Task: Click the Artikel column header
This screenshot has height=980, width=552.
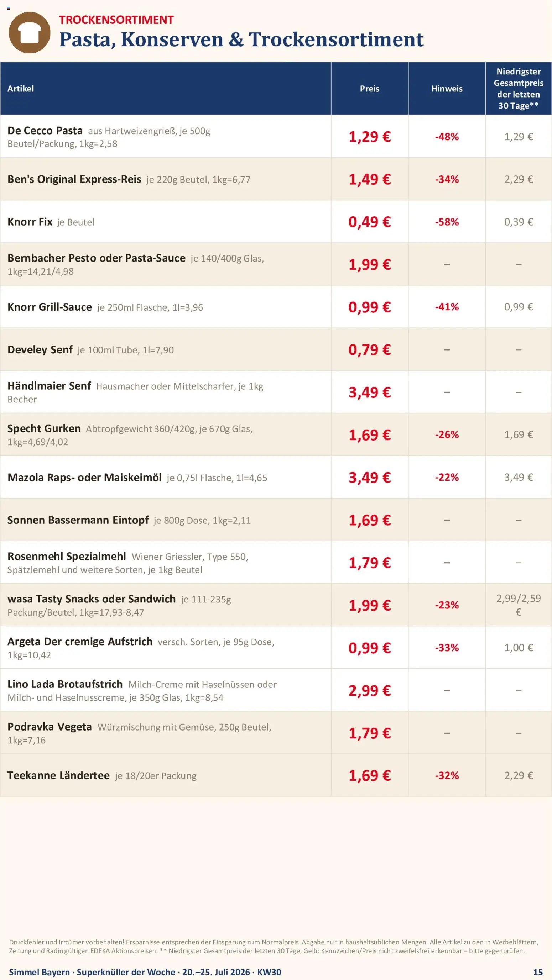Action: (x=21, y=89)
